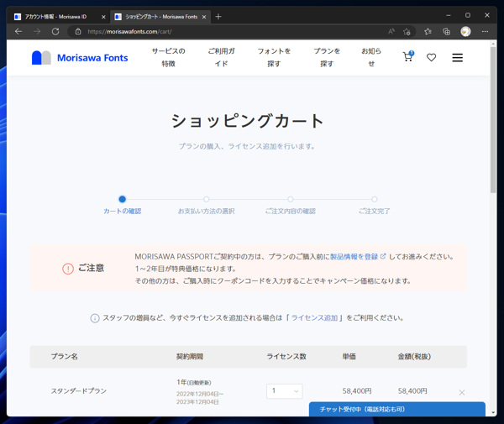
Task: Open a new browser tab
Action: click(218, 17)
